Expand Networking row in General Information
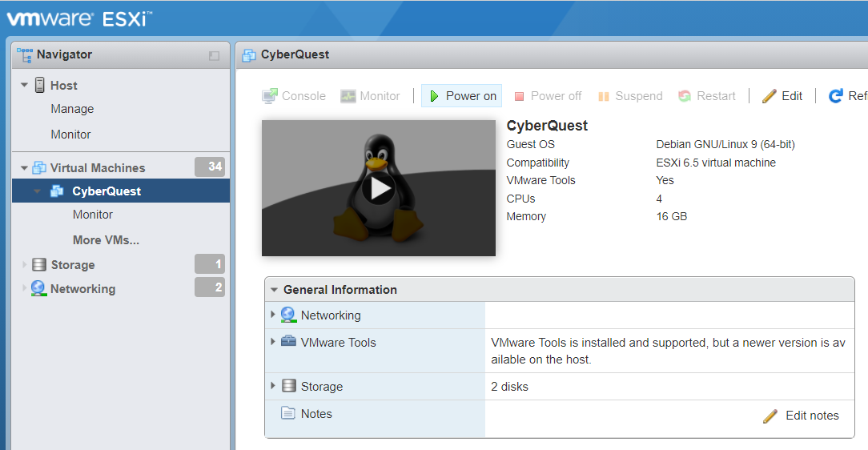The height and width of the screenshot is (450, 868). 273,314
